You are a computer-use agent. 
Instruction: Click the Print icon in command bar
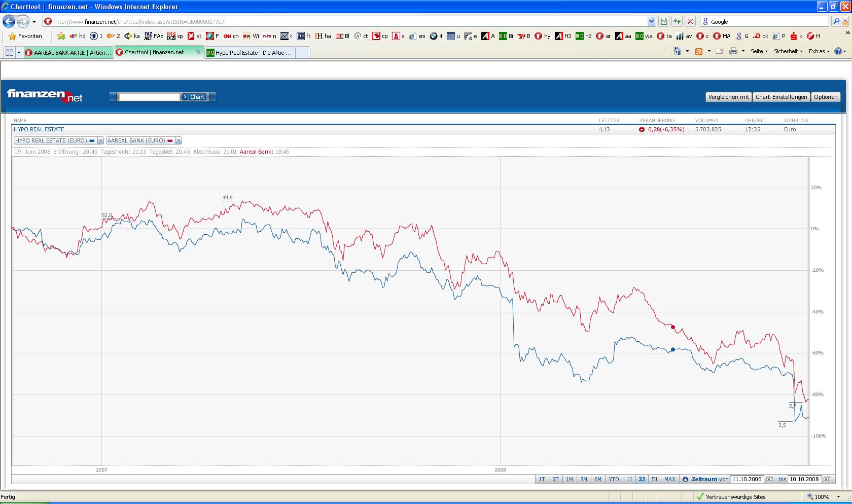(733, 52)
